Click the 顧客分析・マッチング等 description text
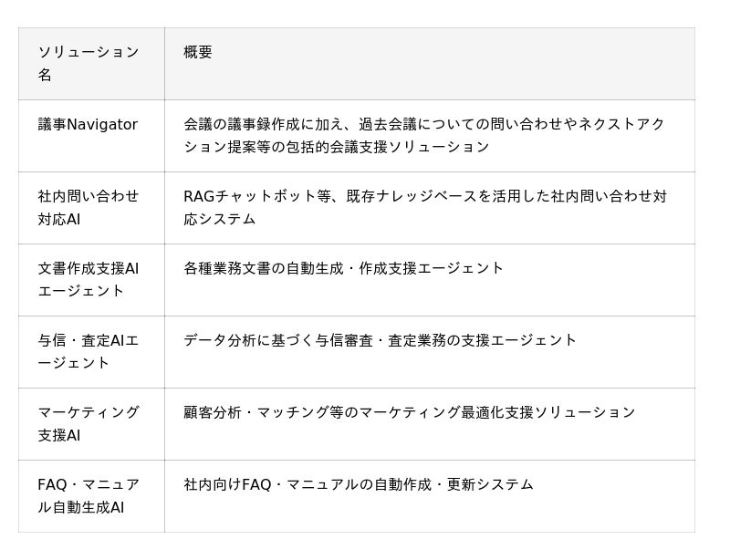Viewport: 730px width, 560px height. tap(409, 412)
